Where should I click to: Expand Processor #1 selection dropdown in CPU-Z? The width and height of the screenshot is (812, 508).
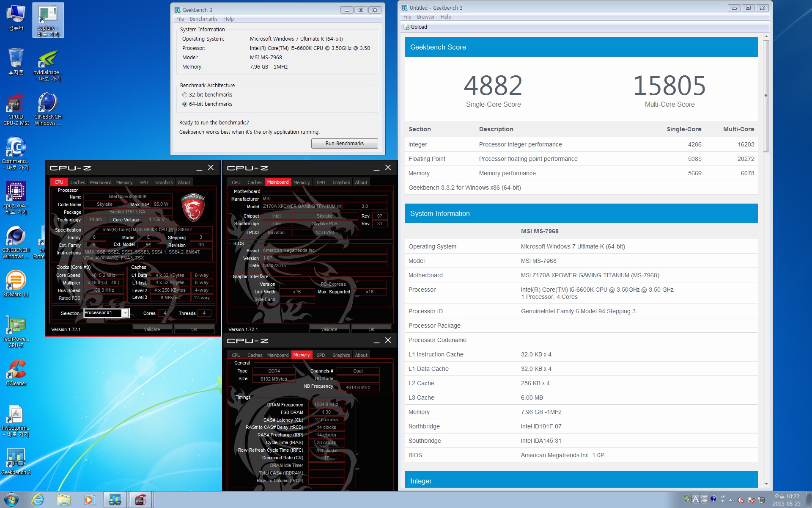[125, 313]
